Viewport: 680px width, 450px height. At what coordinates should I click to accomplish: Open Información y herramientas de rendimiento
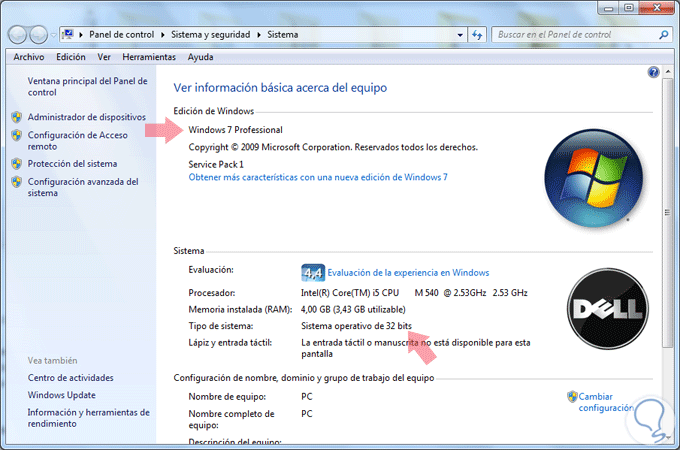88,418
